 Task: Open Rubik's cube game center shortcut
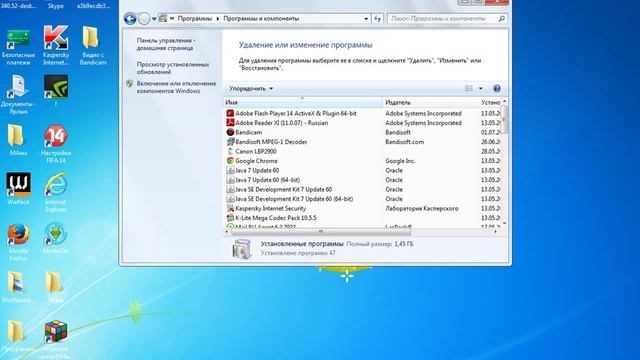pos(56,340)
